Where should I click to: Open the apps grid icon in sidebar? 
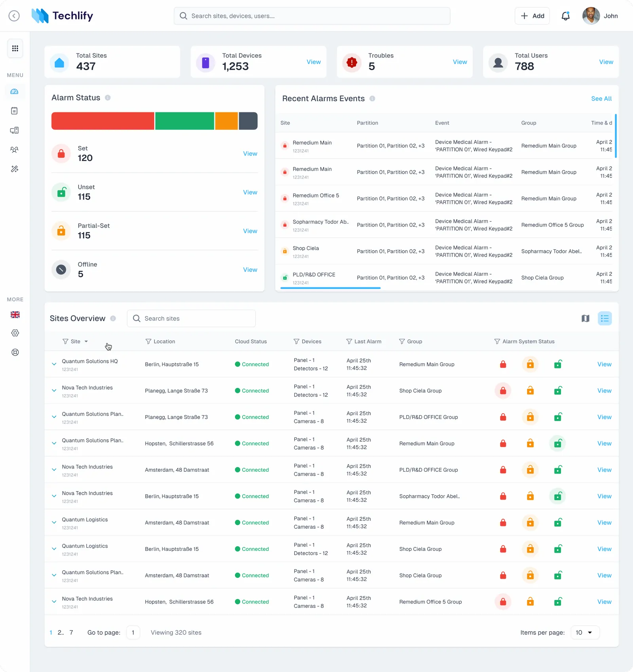15,48
